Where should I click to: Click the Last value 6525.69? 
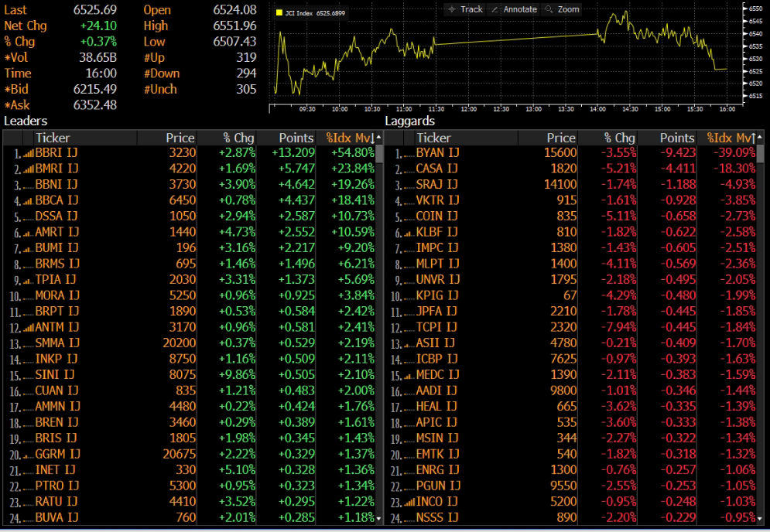click(94, 10)
